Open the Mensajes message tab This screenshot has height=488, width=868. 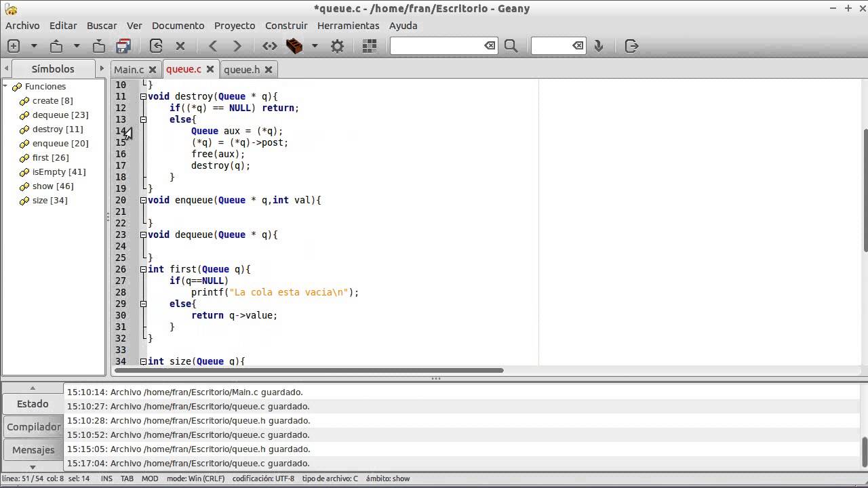33,449
